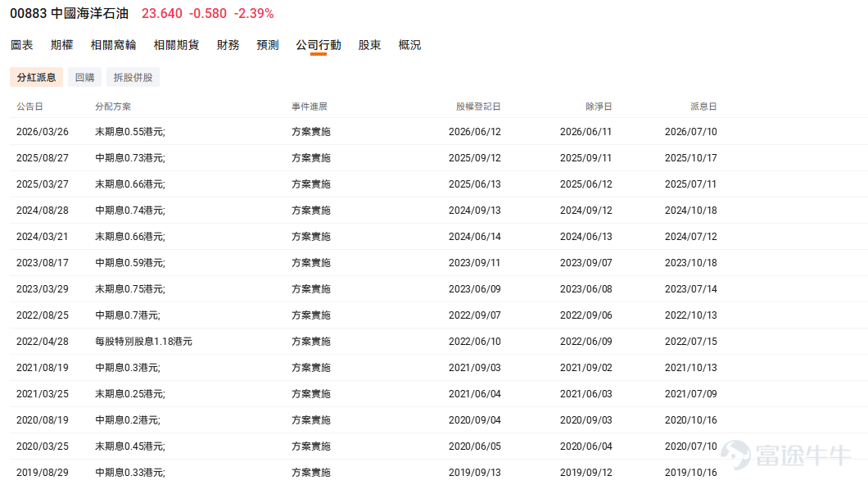Click ex-dividend date 2026/06/11
The image size is (868, 485).
point(586,132)
